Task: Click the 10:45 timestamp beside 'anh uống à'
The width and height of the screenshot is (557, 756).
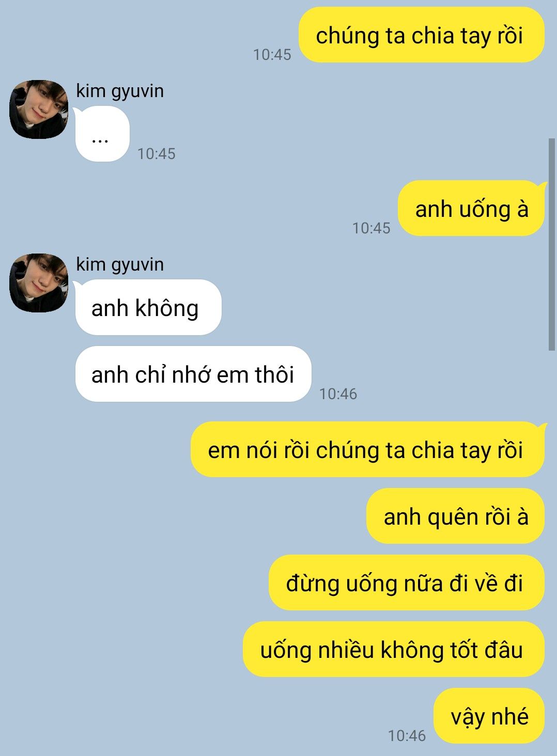Action: click(x=371, y=228)
